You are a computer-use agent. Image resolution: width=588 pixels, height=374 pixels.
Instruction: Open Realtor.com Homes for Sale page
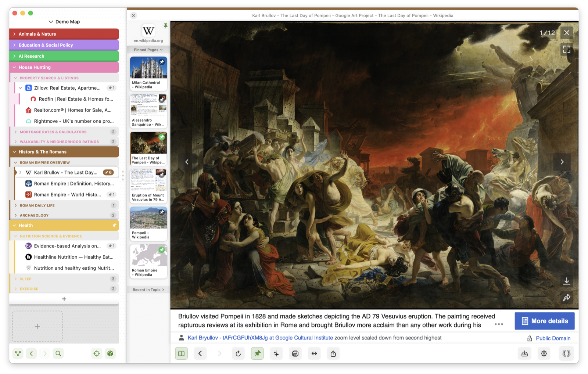(x=68, y=110)
